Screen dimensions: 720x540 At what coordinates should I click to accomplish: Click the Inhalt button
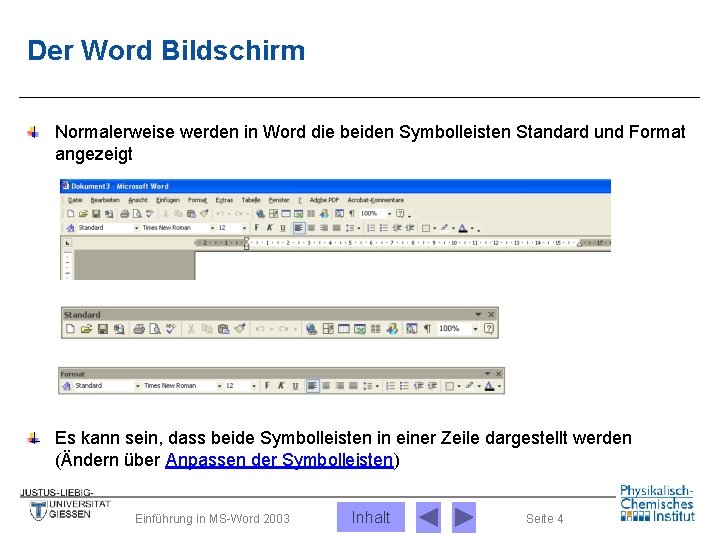pos(371,517)
